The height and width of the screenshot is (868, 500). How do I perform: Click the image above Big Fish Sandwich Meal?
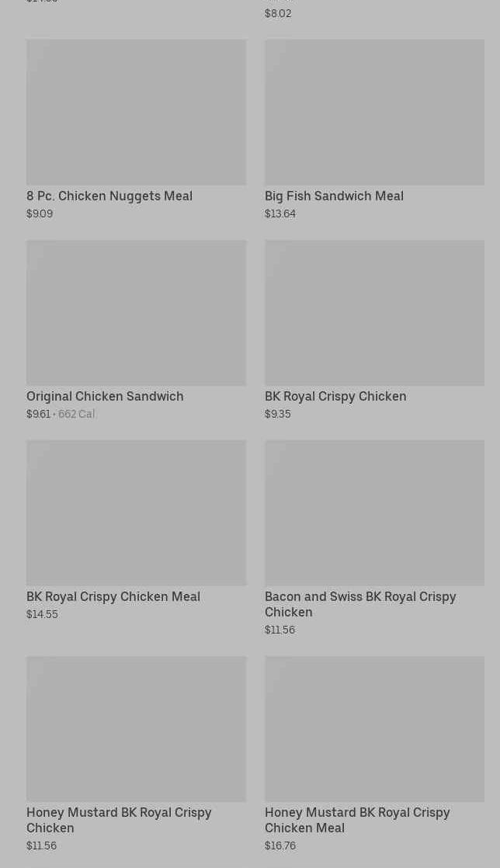pos(374,113)
